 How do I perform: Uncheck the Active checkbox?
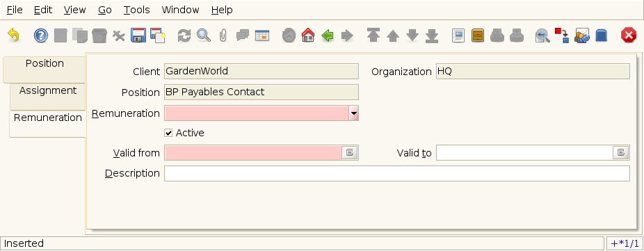coord(168,133)
